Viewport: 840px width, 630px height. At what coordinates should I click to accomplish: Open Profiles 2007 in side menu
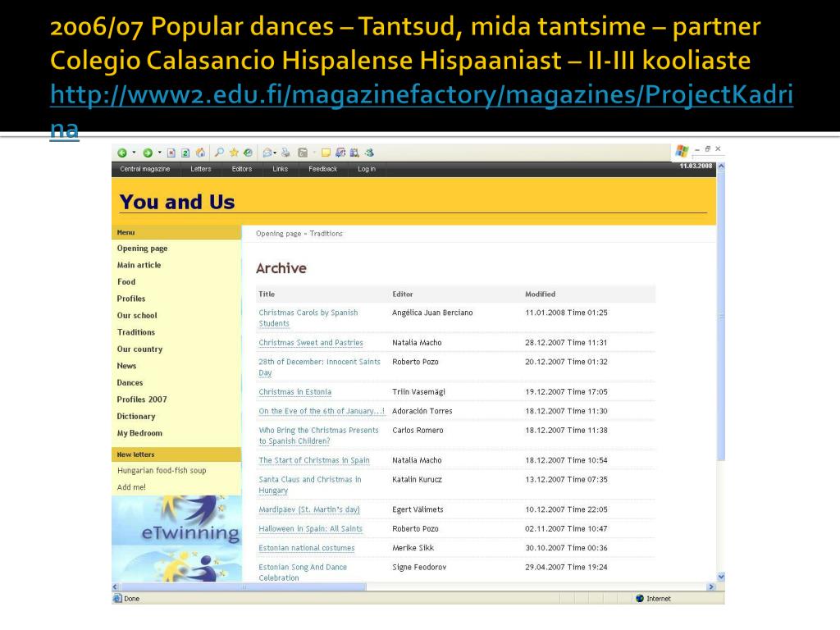click(x=142, y=399)
